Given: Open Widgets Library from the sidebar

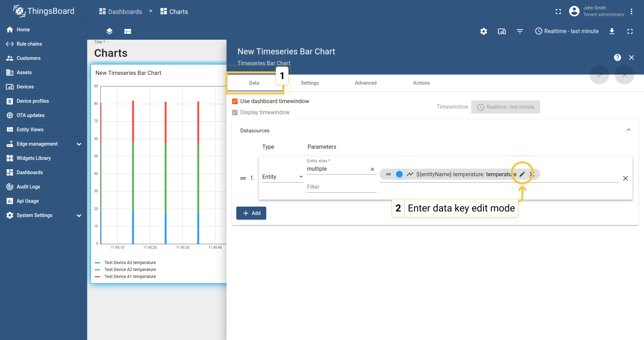Looking at the screenshot, I should click(x=32, y=158).
